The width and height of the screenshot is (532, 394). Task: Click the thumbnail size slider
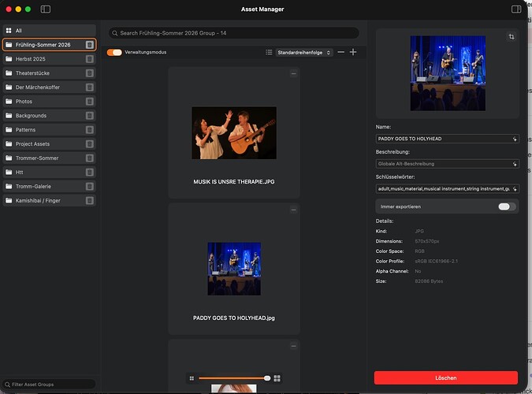coord(233,378)
